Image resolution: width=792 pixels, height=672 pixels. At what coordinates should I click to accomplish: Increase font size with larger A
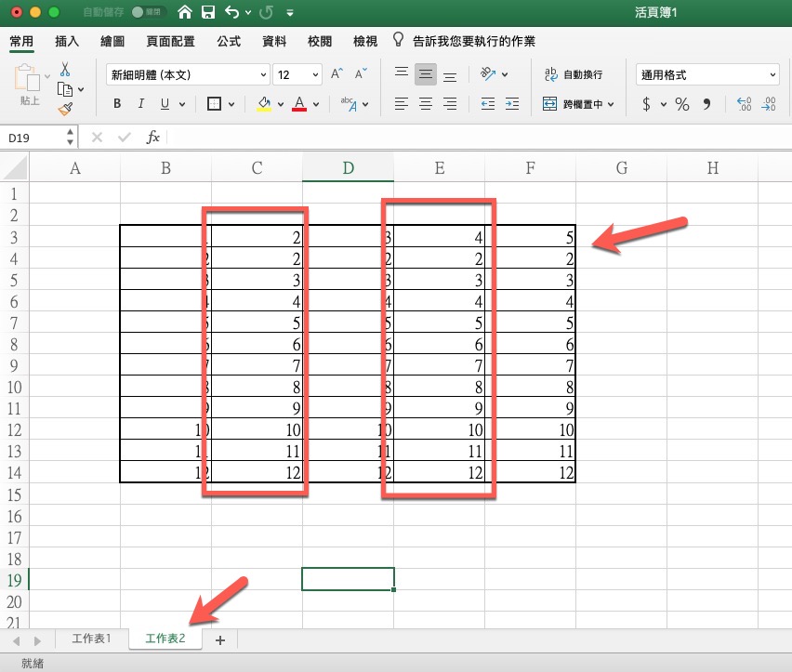(x=337, y=74)
